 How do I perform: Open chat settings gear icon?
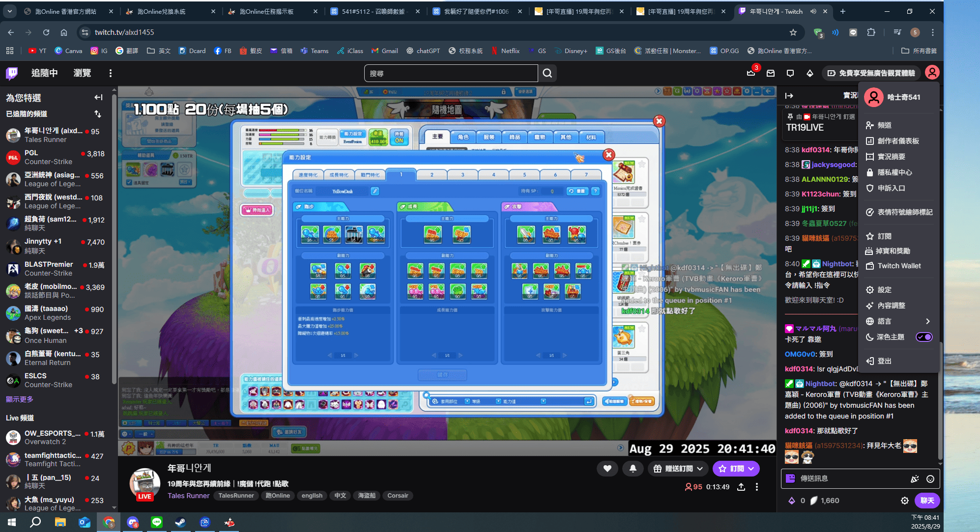pyautogui.click(x=905, y=501)
